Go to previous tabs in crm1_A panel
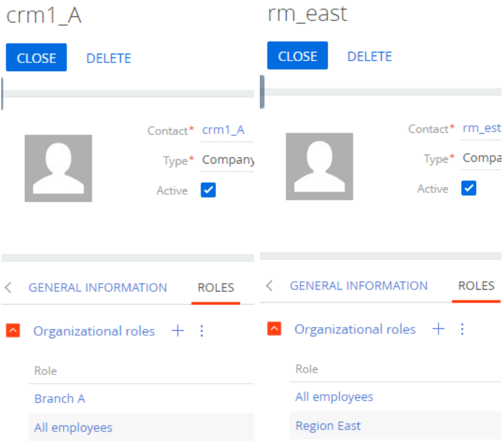Viewport: 504px width, 443px height. click(9, 287)
